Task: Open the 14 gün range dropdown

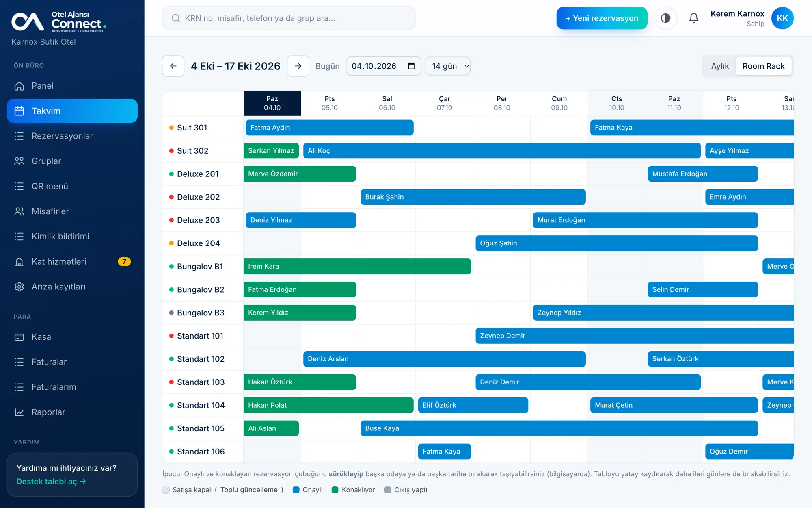Action: 448,66
